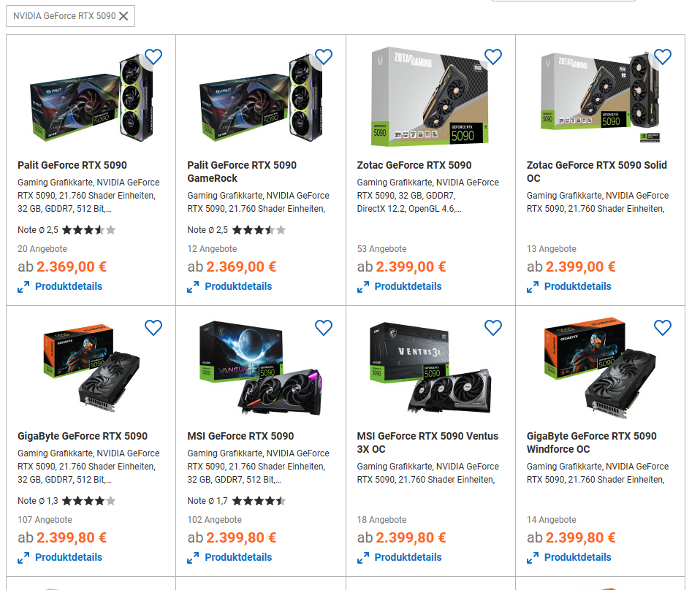700x590 pixels.
Task: Click heart icon on Zotac Solid OC
Action: pos(663,57)
